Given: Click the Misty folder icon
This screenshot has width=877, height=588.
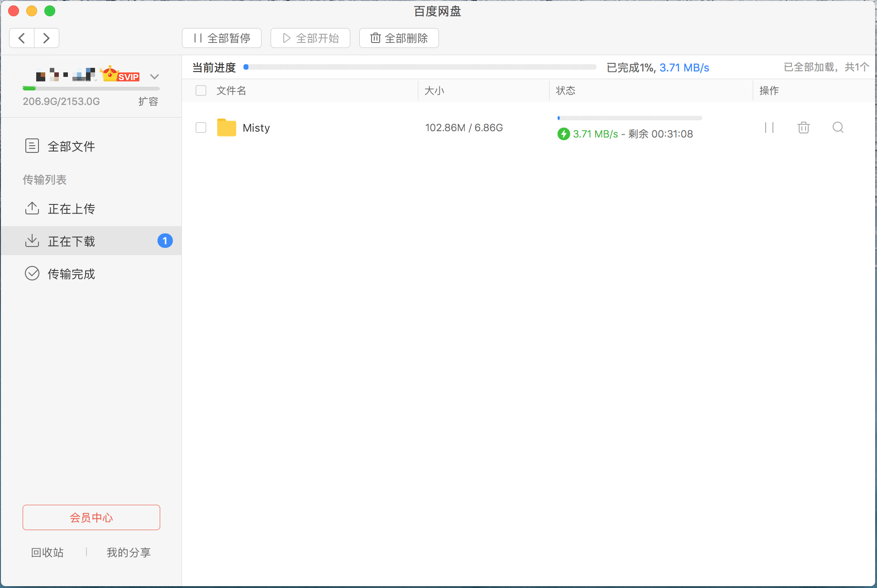Looking at the screenshot, I should click(226, 128).
